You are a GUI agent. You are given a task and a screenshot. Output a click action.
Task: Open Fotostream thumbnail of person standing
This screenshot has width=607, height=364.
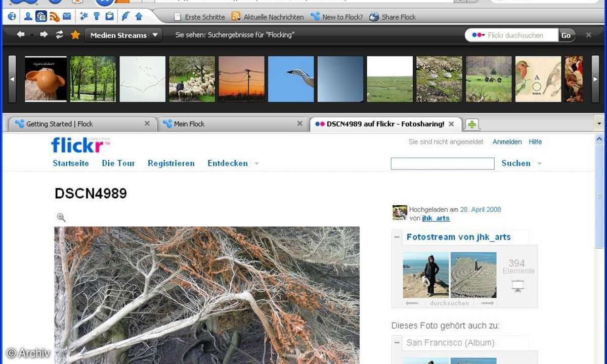point(426,275)
